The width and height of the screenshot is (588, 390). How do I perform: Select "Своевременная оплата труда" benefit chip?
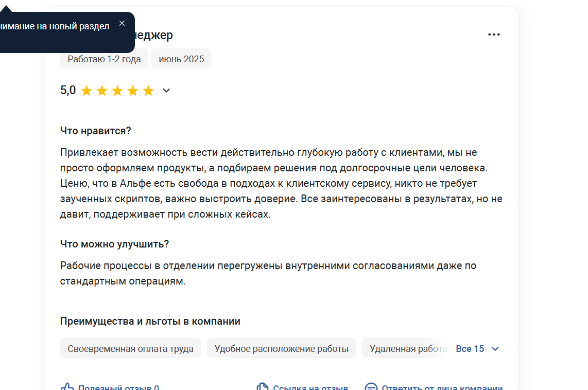point(130,348)
